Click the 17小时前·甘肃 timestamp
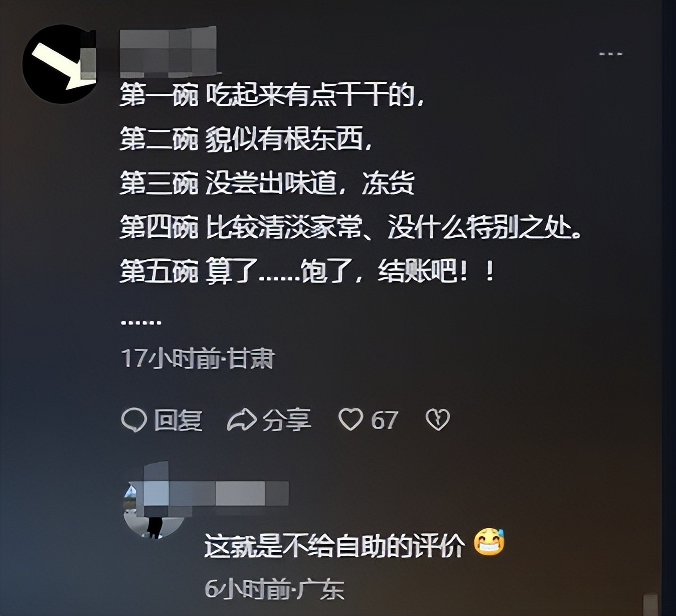676x616 pixels. coord(198,359)
